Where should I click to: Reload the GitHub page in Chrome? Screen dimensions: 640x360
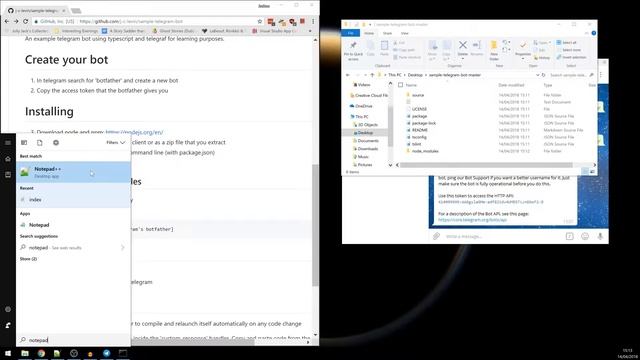click(25, 21)
